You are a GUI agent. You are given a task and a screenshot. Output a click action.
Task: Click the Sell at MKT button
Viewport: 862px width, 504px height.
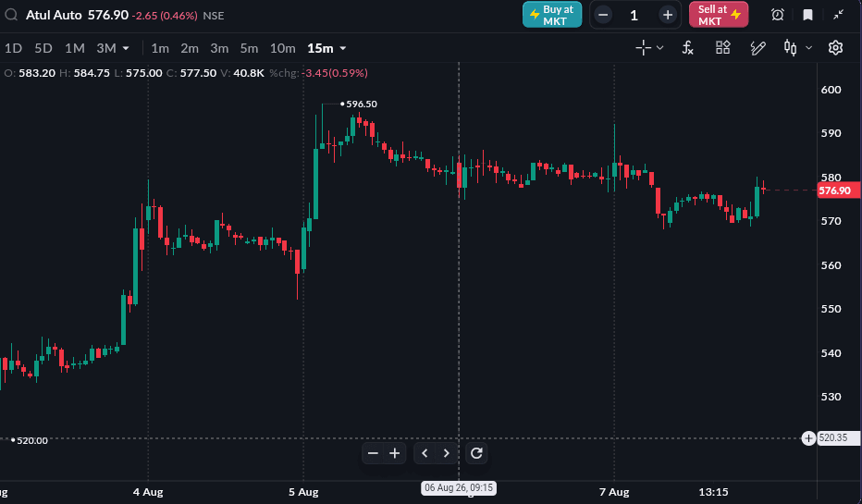coord(719,15)
